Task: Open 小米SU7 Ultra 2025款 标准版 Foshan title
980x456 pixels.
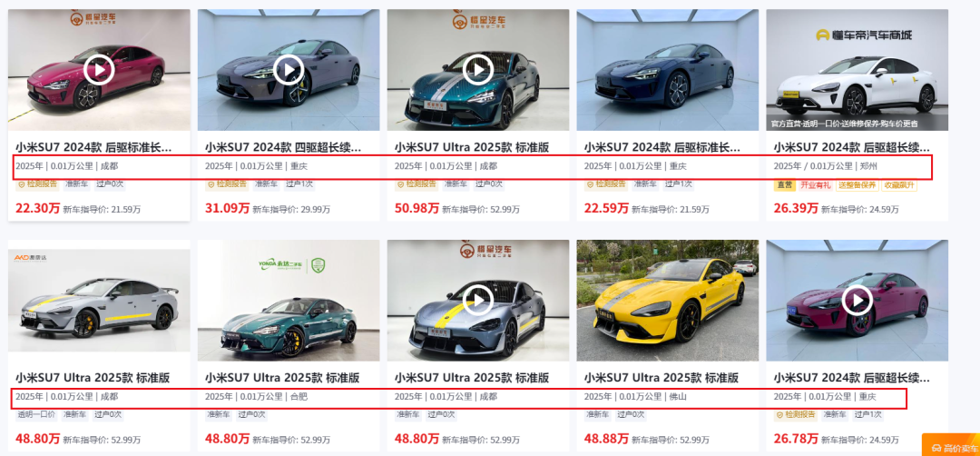Action: click(x=661, y=378)
